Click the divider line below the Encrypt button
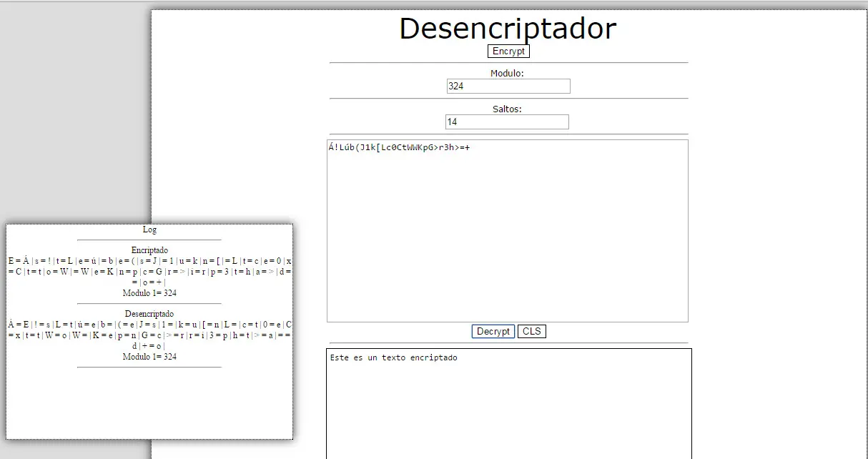868x459 pixels. (508, 63)
